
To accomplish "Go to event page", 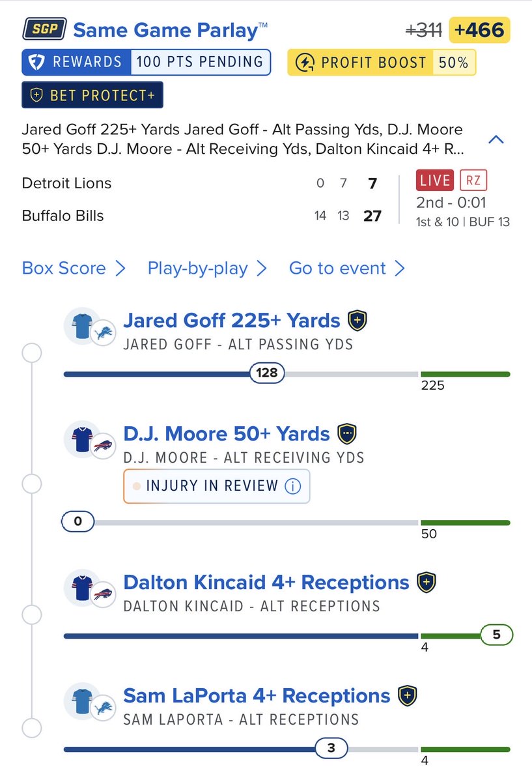I will pyautogui.click(x=348, y=268).
